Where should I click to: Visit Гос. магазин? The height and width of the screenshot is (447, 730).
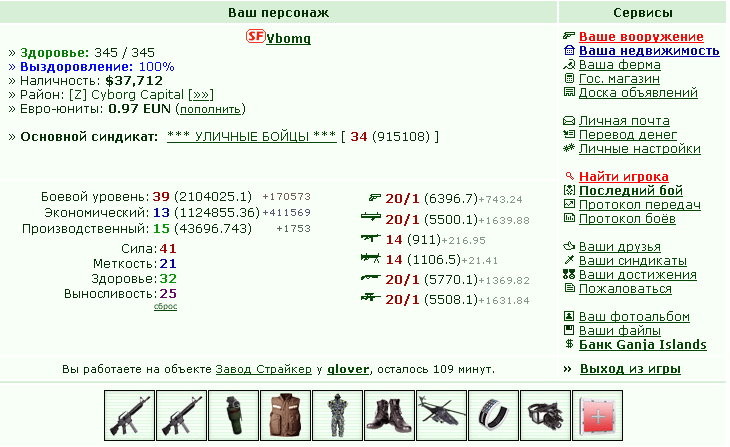coord(619,78)
